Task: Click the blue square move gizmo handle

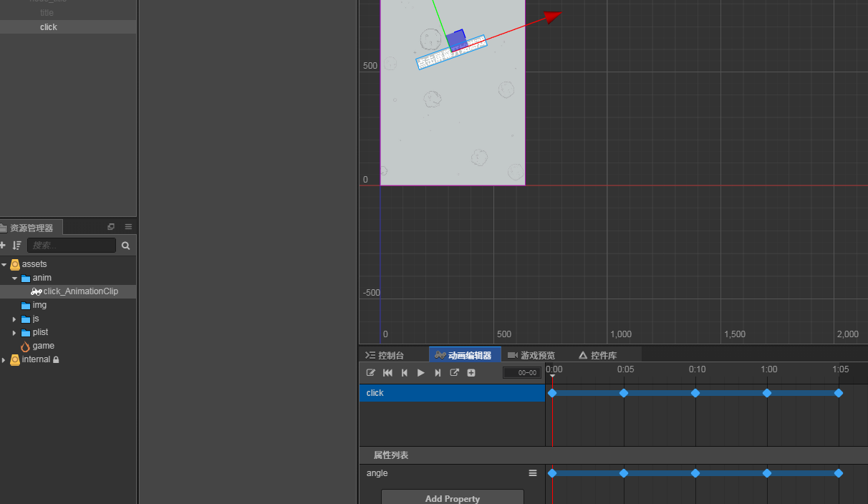Action: (x=455, y=40)
